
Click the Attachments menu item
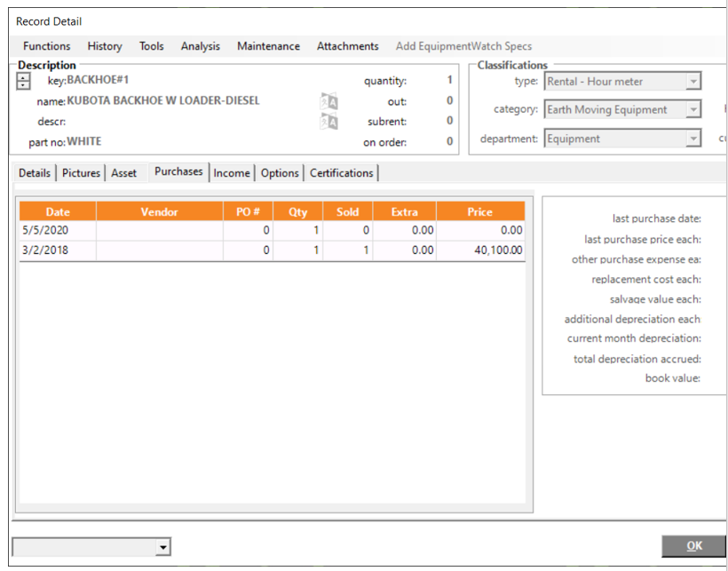[x=347, y=46]
